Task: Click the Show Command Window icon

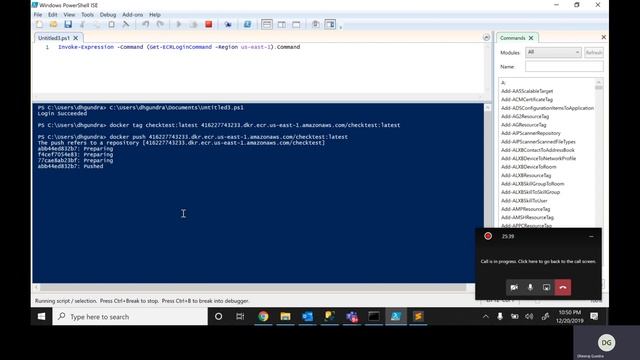Action: click(316, 24)
